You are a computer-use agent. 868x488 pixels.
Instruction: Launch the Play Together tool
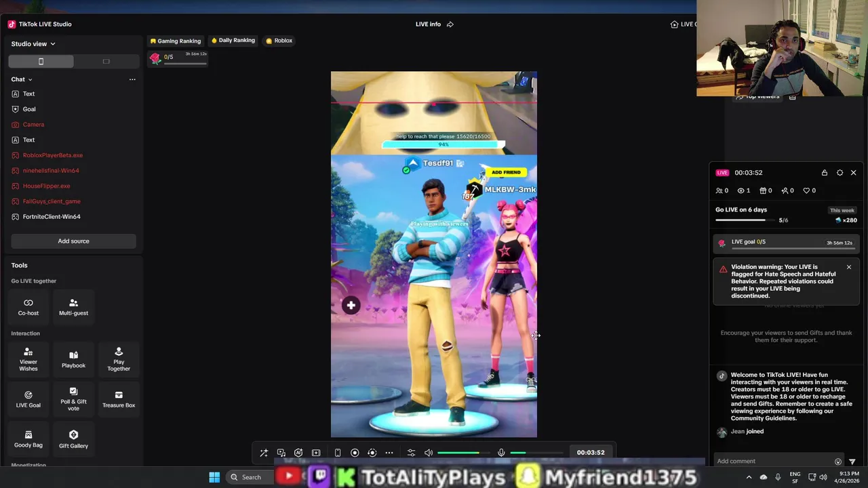click(x=119, y=359)
